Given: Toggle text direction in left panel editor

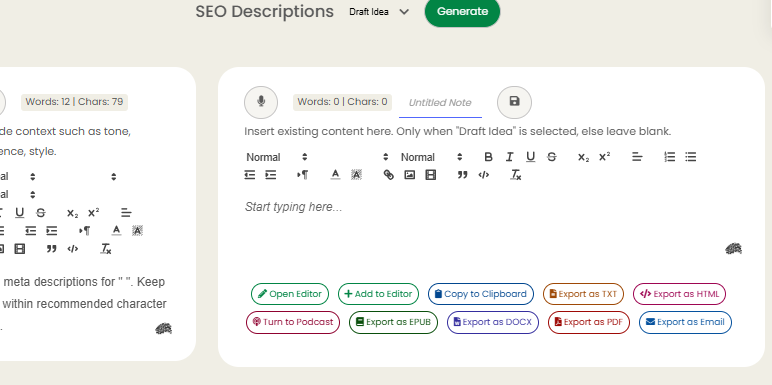Looking at the screenshot, I should 84,230.
